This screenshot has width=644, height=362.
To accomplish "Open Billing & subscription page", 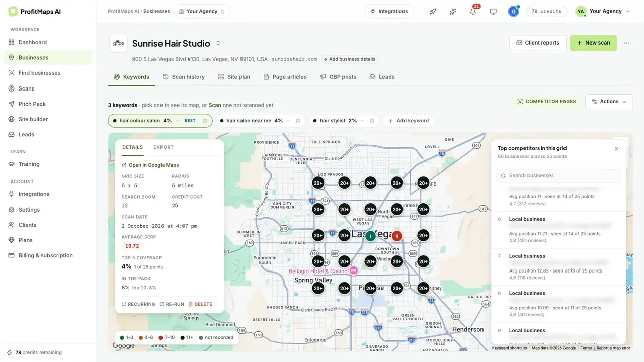I will [x=48, y=255].
